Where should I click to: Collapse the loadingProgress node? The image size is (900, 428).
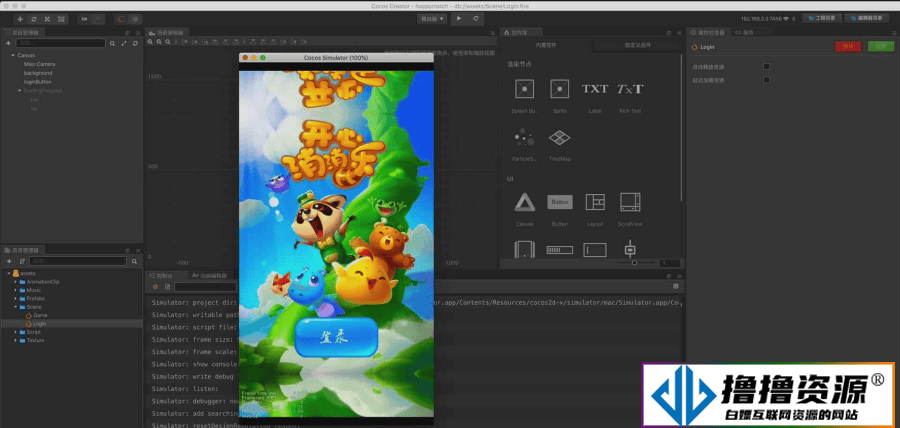[x=19, y=91]
